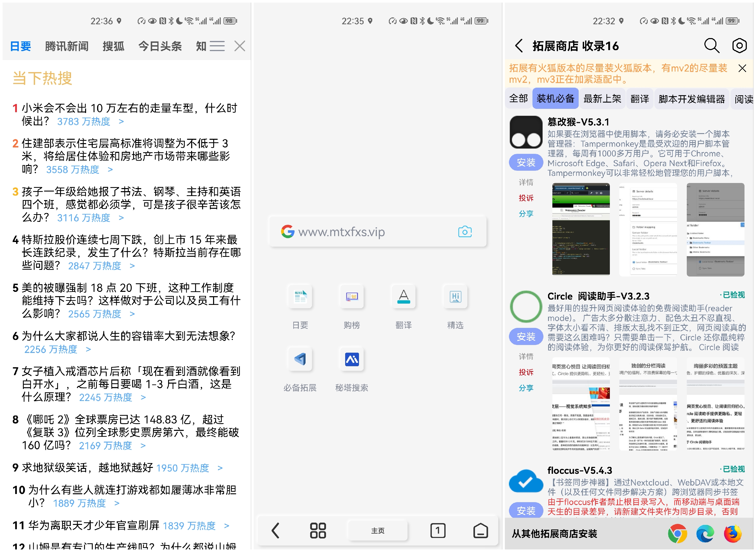The height and width of the screenshot is (552, 756).
Task: Select the 最新上架 category tab
Action: [602, 99]
